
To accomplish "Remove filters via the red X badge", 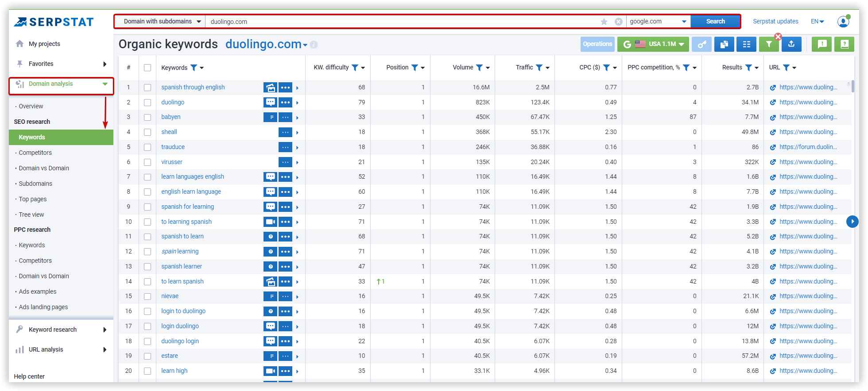I will (x=778, y=36).
